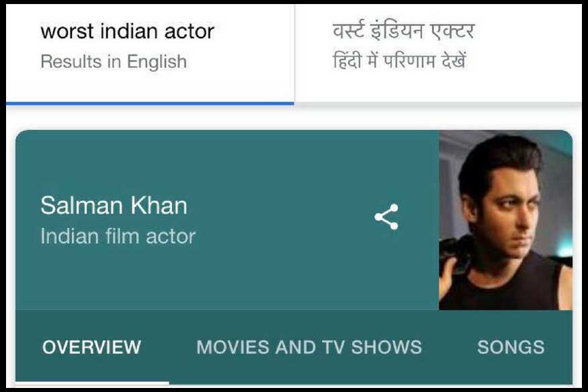Click the share icon on the knowledge panel

[386, 217]
